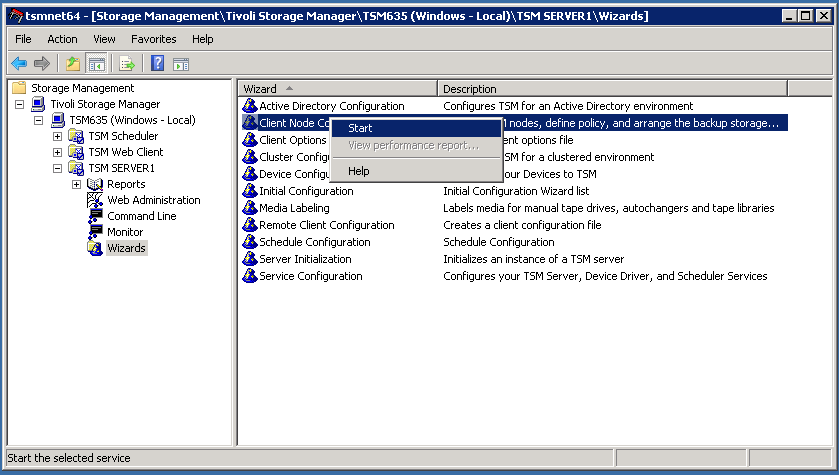The image size is (839, 475).
Task: Select the Service Configuration wizard name
Action: pos(311,276)
